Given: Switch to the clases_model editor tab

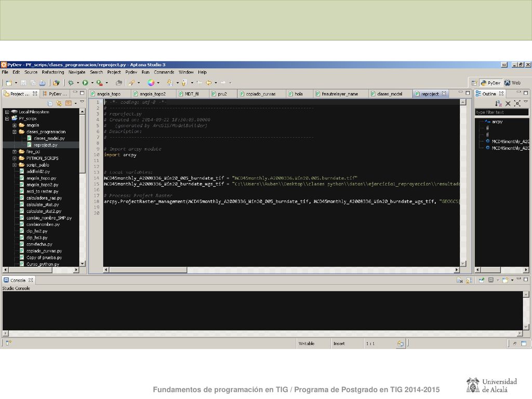Looking at the screenshot, I should pyautogui.click(x=390, y=94).
